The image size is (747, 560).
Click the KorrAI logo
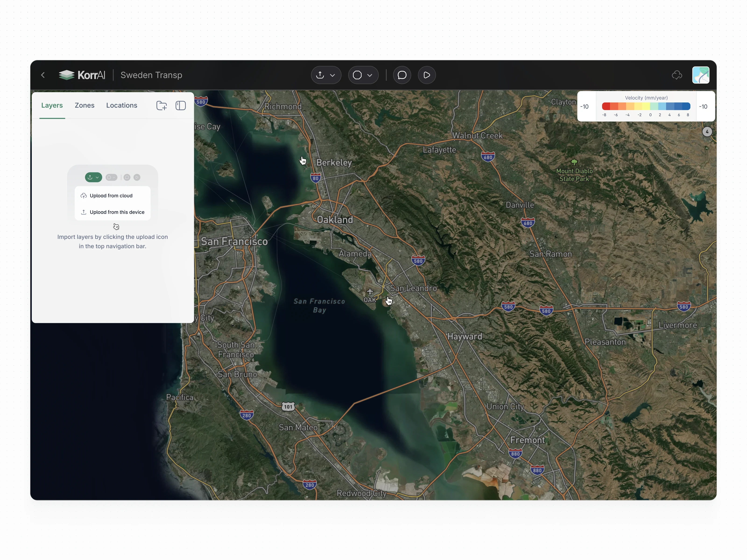point(82,75)
